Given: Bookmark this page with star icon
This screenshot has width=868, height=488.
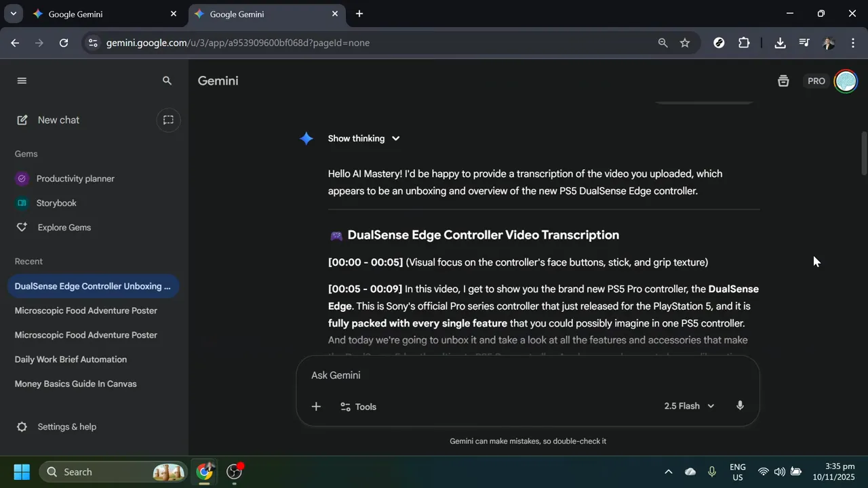Looking at the screenshot, I should (685, 43).
